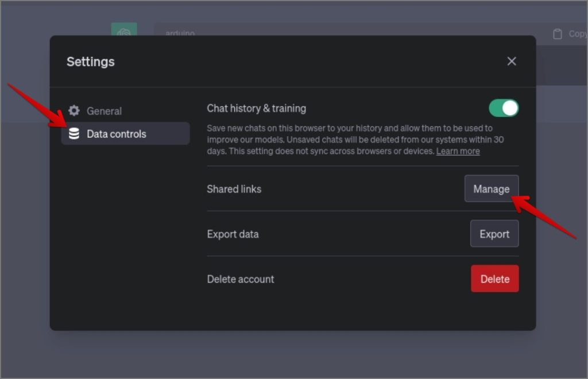The width and height of the screenshot is (588, 379).
Task: Select the Data controls tab
Action: pyautogui.click(x=125, y=133)
